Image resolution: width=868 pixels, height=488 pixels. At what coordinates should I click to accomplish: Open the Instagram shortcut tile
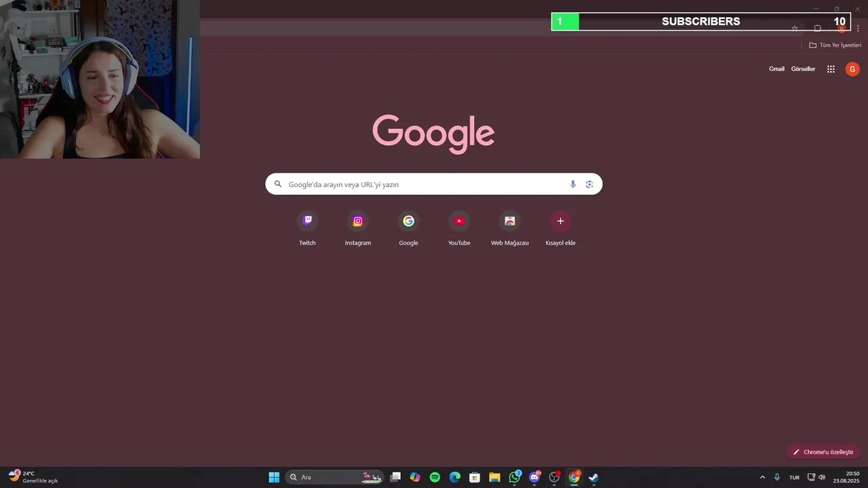(358, 229)
